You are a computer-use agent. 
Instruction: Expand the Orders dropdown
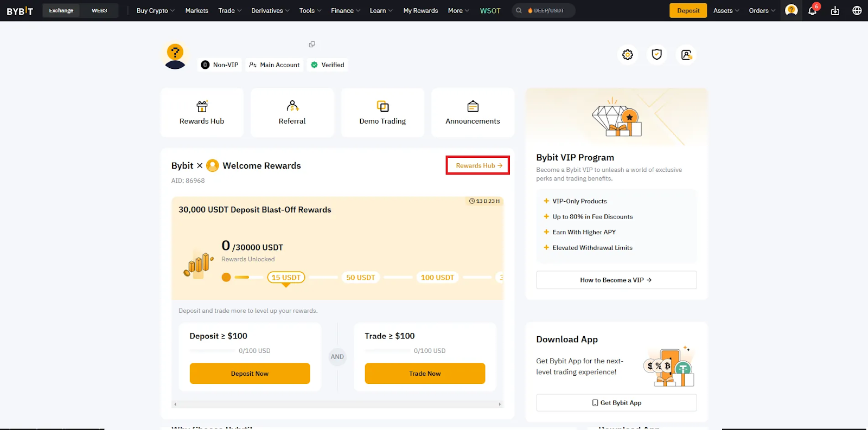pyautogui.click(x=762, y=10)
